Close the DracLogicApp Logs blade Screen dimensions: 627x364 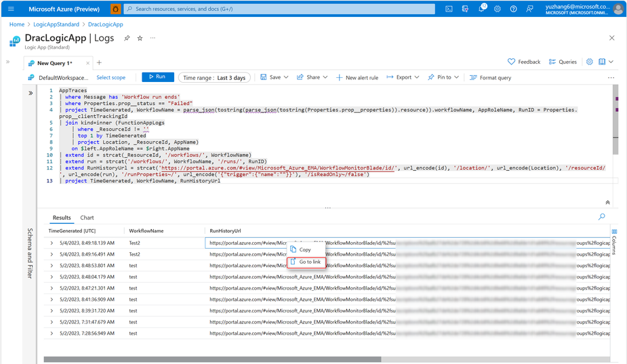point(612,38)
